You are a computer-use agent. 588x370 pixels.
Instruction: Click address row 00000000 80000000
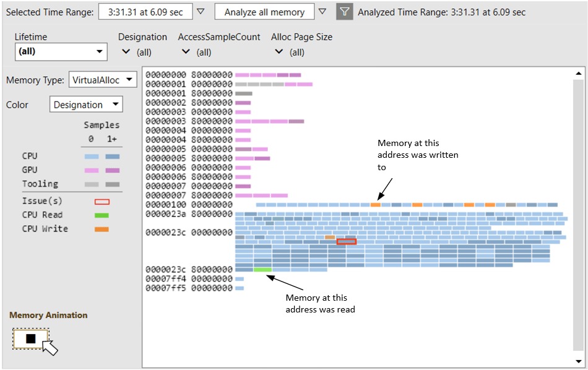(189, 75)
